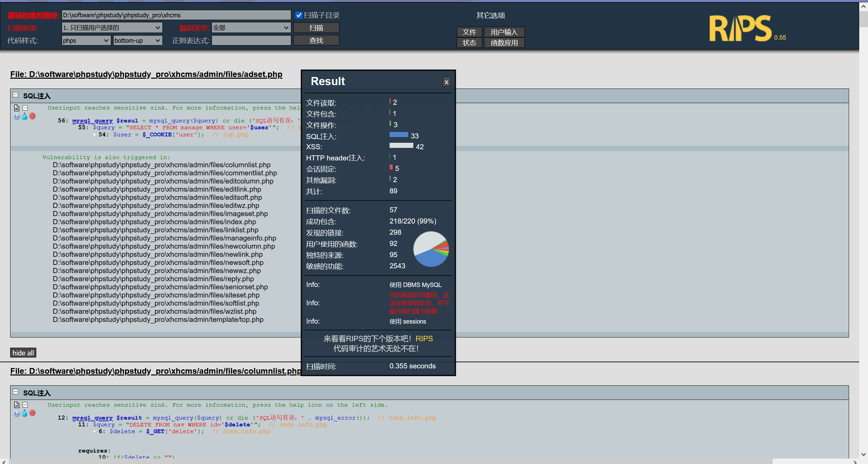Click data leak drop icon in columnlist.php finding
868x464 pixels.
25,413
